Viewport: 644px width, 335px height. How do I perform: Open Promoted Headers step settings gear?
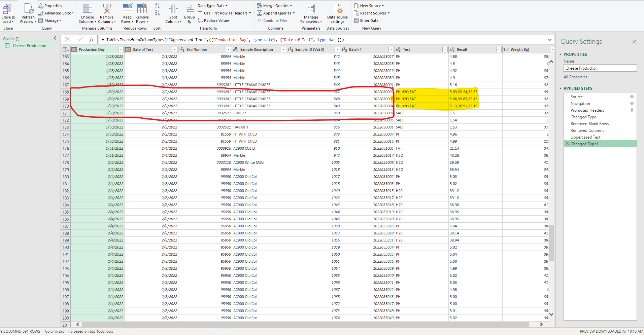coord(632,110)
